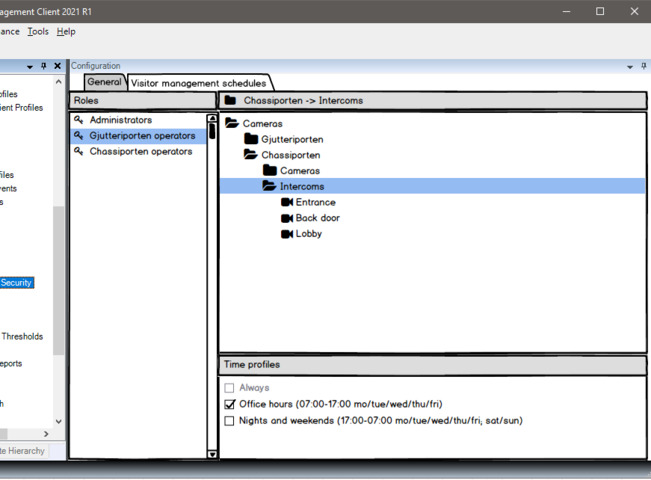Image resolution: width=651 pixels, height=480 pixels.
Task: Select the Gjutteriporten operators role
Action: 141,136
